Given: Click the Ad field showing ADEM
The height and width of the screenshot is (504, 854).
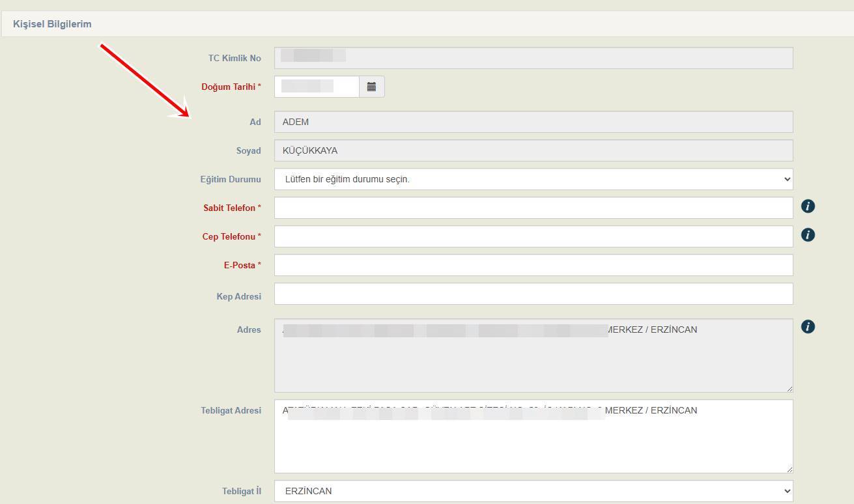Looking at the screenshot, I should pyautogui.click(x=533, y=122).
